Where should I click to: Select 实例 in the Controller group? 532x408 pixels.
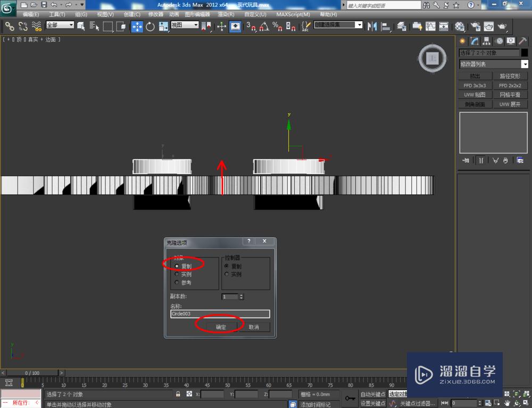click(x=227, y=274)
